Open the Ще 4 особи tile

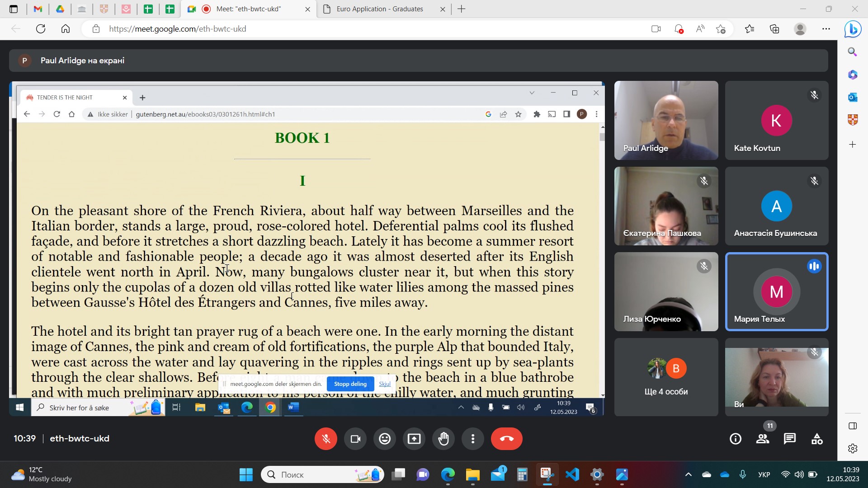pyautogui.click(x=666, y=377)
